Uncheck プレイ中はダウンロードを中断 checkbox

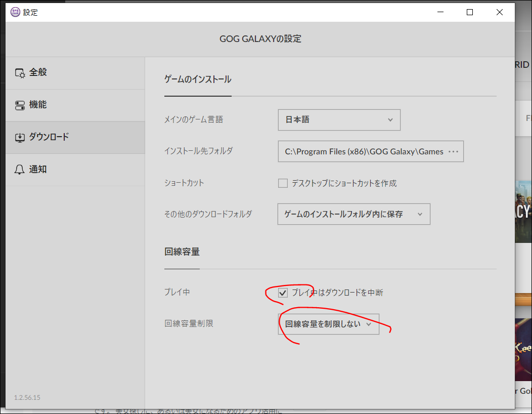click(x=283, y=293)
